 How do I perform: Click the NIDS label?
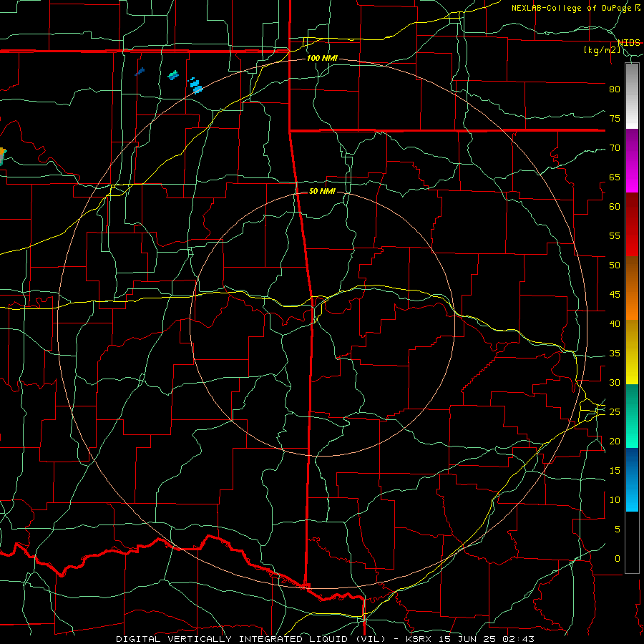click(628, 43)
